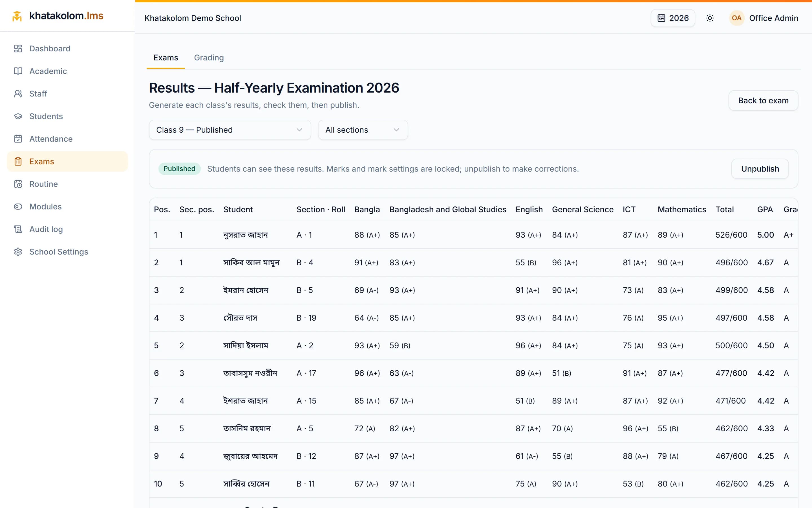
Task: Open the Class 9 — Published dropdown
Action: pos(230,130)
